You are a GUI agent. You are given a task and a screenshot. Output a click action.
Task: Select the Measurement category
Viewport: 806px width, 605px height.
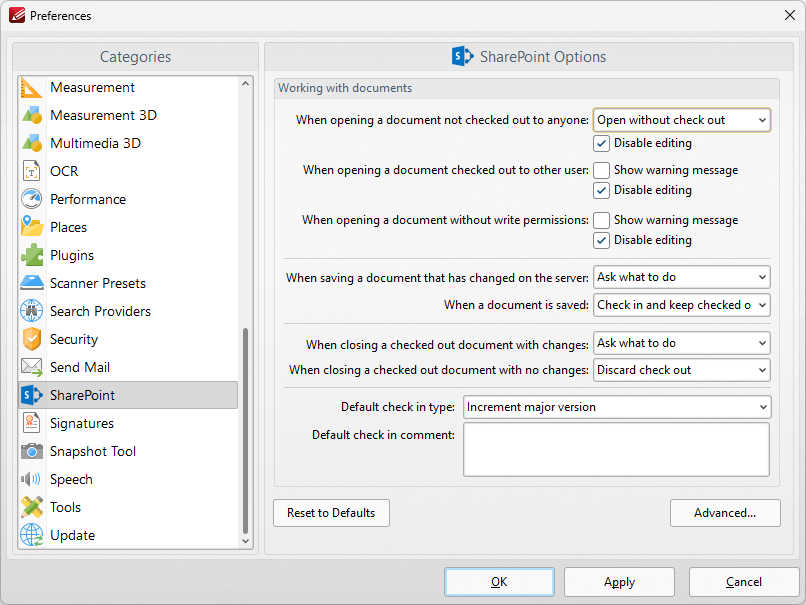click(x=129, y=87)
